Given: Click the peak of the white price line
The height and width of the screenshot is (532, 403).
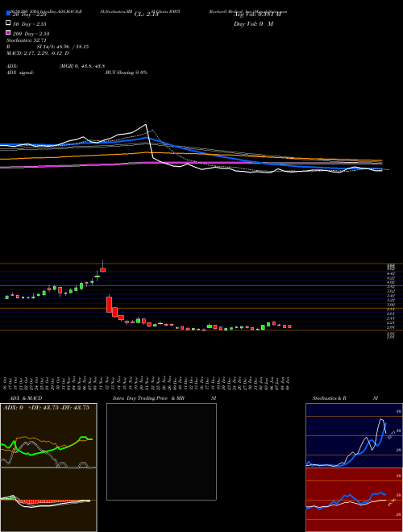Looking at the screenshot, I should 146,124.
